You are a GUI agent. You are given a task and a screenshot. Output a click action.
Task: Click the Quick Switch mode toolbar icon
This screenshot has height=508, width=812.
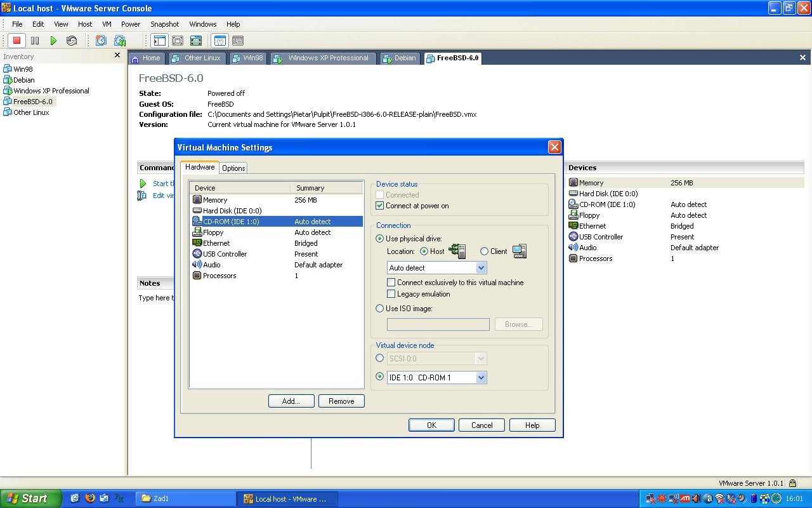point(178,41)
